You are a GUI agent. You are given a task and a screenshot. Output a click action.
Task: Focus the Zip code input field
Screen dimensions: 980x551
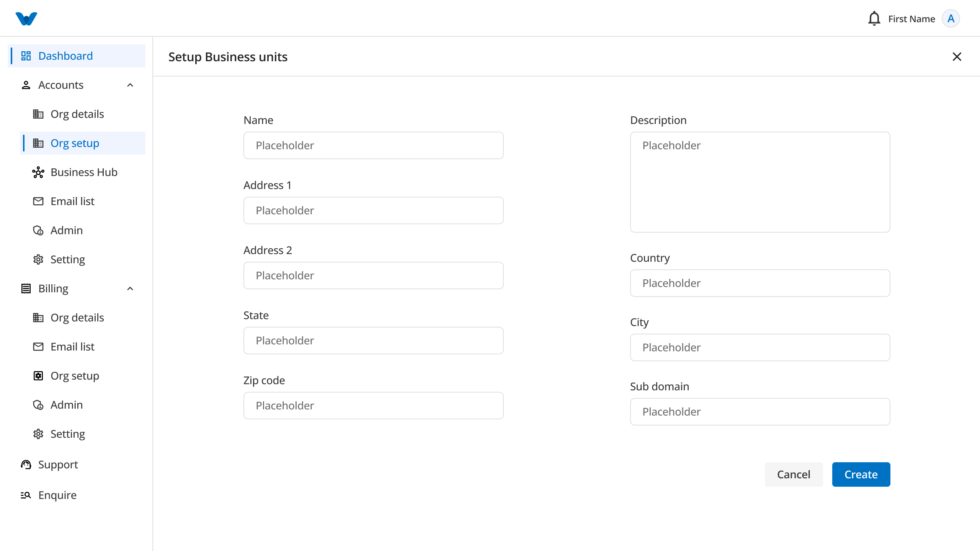tap(374, 406)
